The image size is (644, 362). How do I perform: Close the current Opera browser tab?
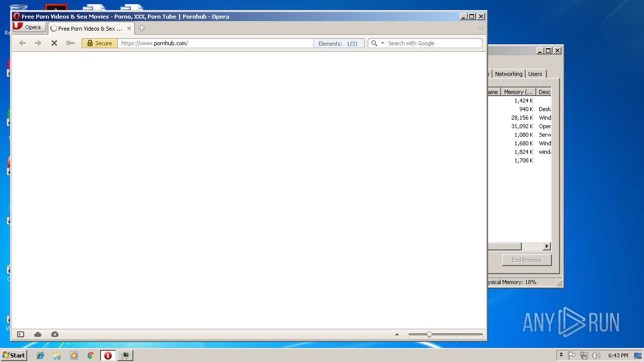coord(129,29)
